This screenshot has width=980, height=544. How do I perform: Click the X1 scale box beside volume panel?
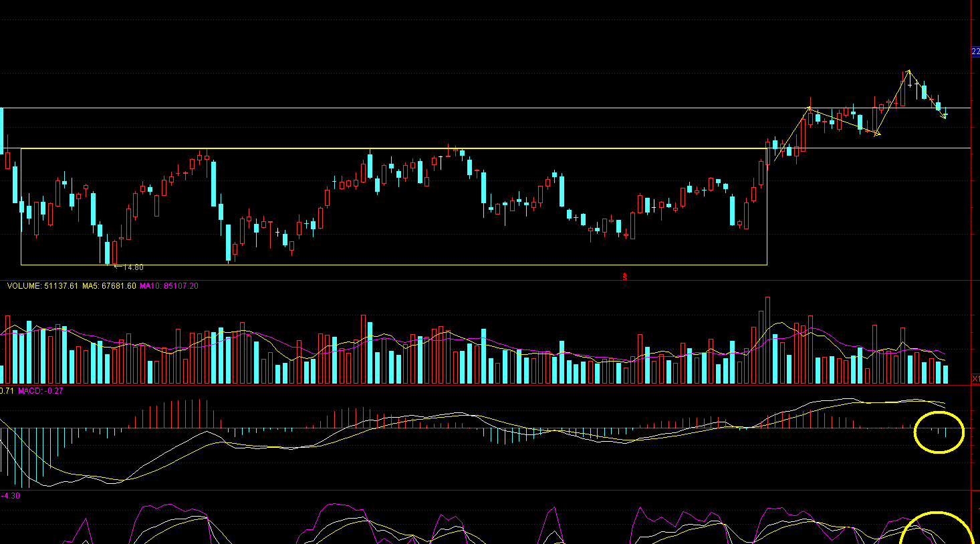click(975, 379)
